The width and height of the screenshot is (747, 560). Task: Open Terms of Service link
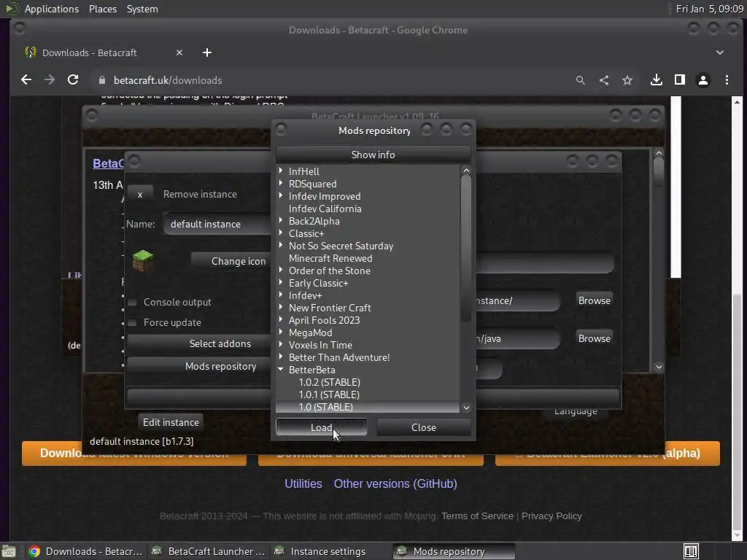tap(477, 516)
